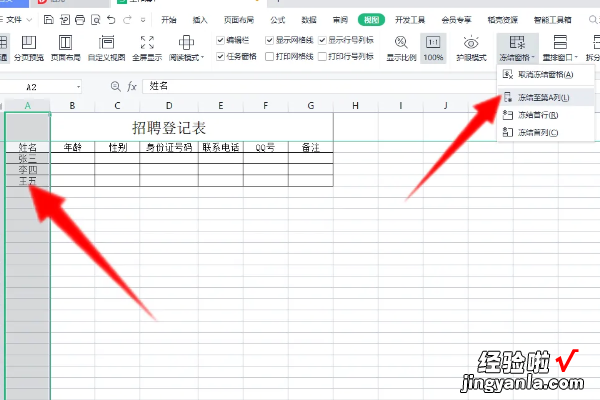Select the 视图 View ribbon tab

tap(371, 20)
